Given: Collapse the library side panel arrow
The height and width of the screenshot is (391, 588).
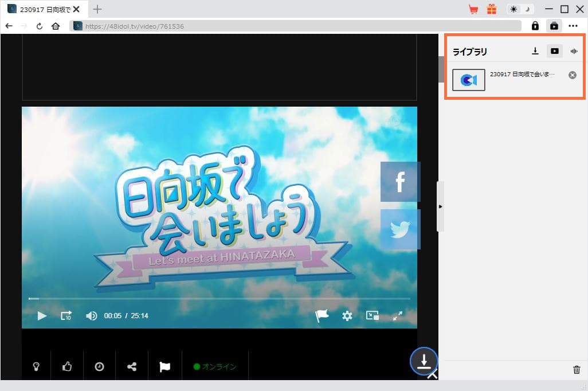Looking at the screenshot, I should tap(440, 206).
